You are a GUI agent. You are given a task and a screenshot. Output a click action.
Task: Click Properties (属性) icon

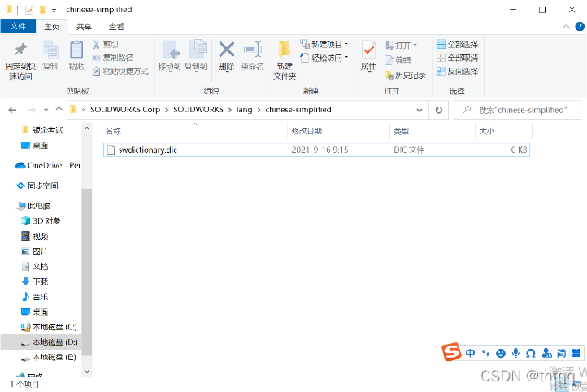(369, 50)
